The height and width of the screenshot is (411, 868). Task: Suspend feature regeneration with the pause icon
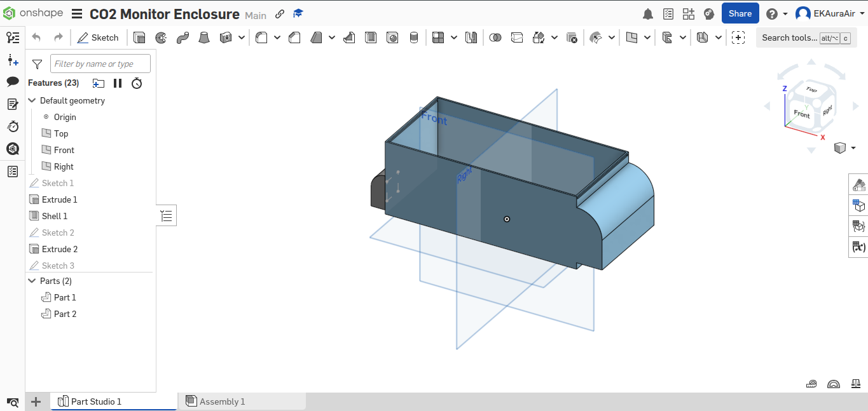coord(118,83)
